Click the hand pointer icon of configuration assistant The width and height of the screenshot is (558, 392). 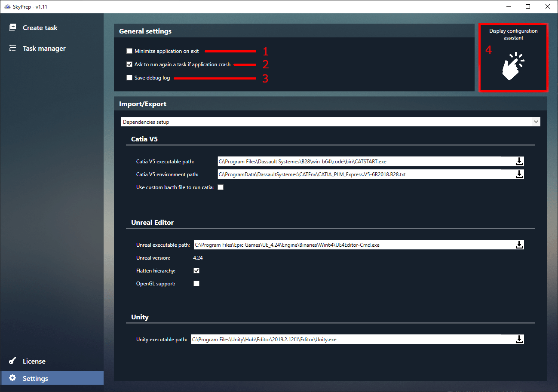click(x=513, y=66)
